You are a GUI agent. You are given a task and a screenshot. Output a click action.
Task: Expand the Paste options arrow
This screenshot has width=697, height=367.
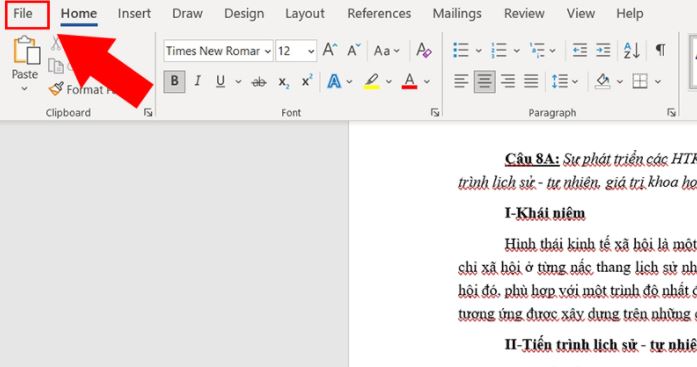pyautogui.click(x=24, y=88)
